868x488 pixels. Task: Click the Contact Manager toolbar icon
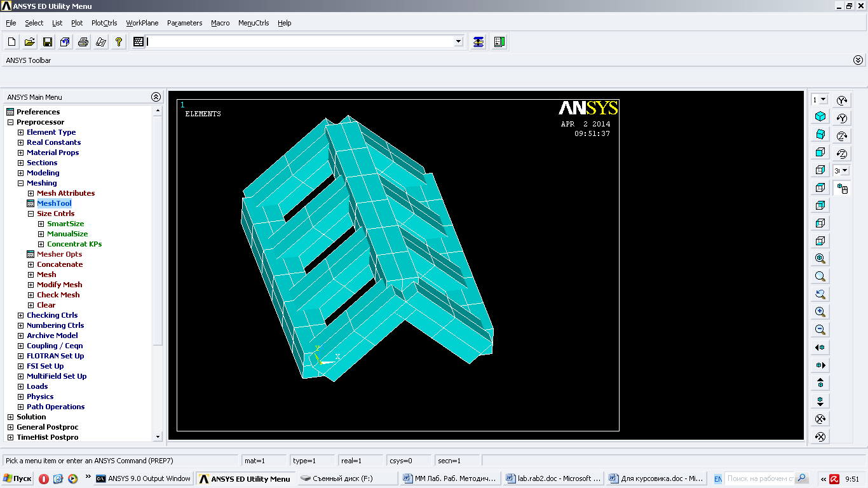[499, 42]
